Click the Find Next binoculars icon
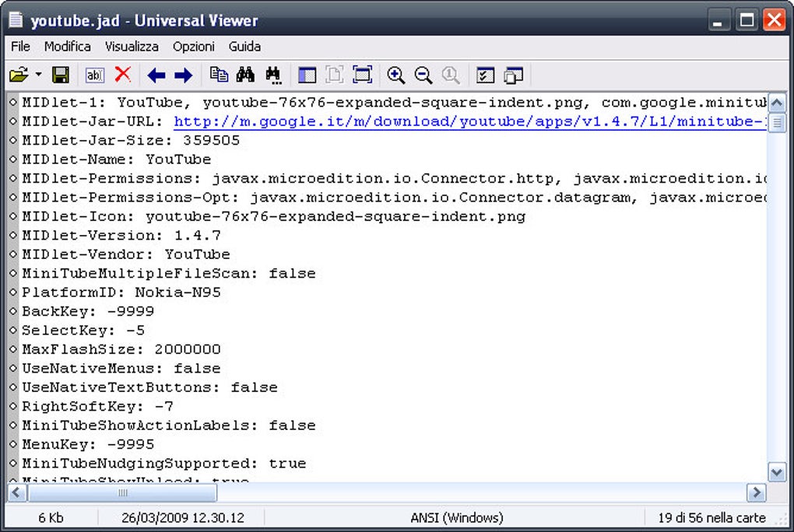Viewport: 794px width, 532px height. pos(273,75)
